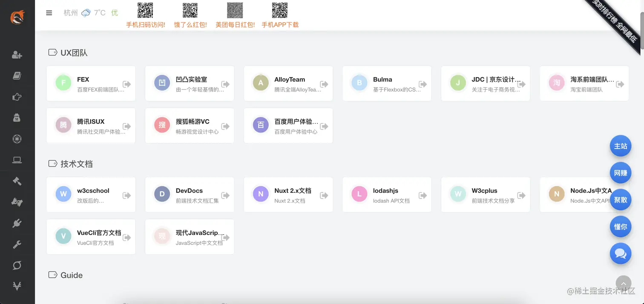Screen dimensions: 644x304
Task: Click the arrow icon on AlloyTeam card
Action: coord(324,84)
